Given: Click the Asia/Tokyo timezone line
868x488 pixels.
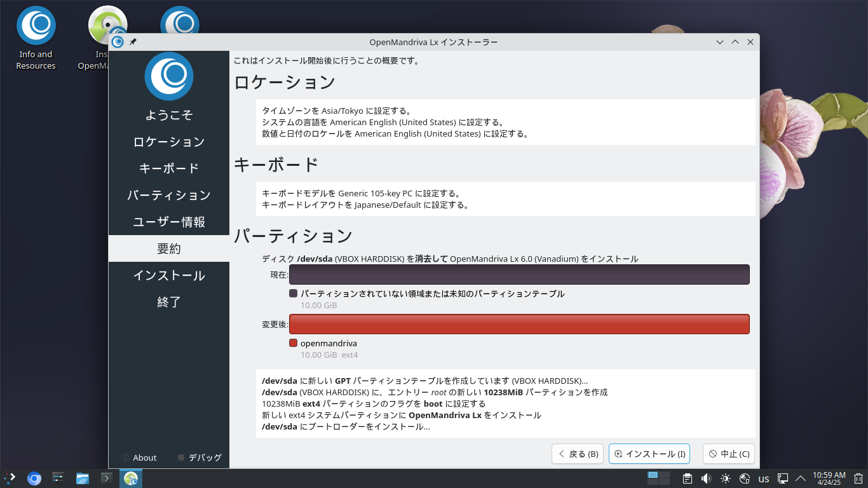Looking at the screenshot, I should pyautogui.click(x=337, y=111).
